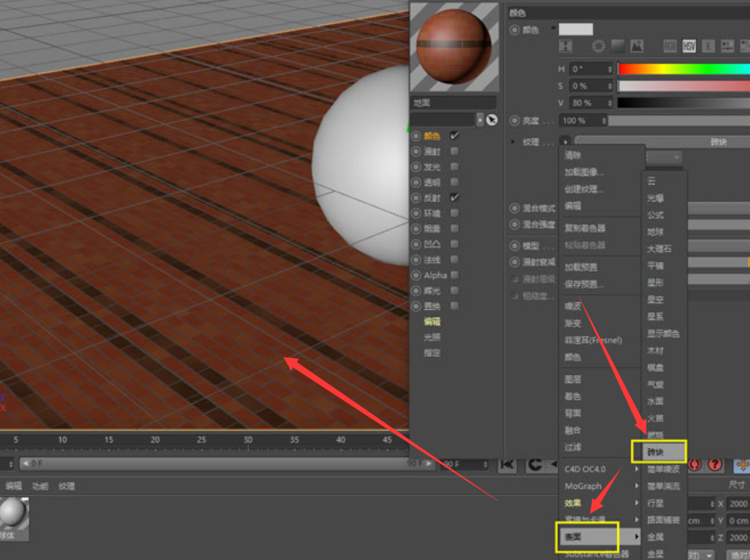Enable the 发光 luminance channel checkbox
Viewport: 750px width, 560px height.
[x=456, y=168]
